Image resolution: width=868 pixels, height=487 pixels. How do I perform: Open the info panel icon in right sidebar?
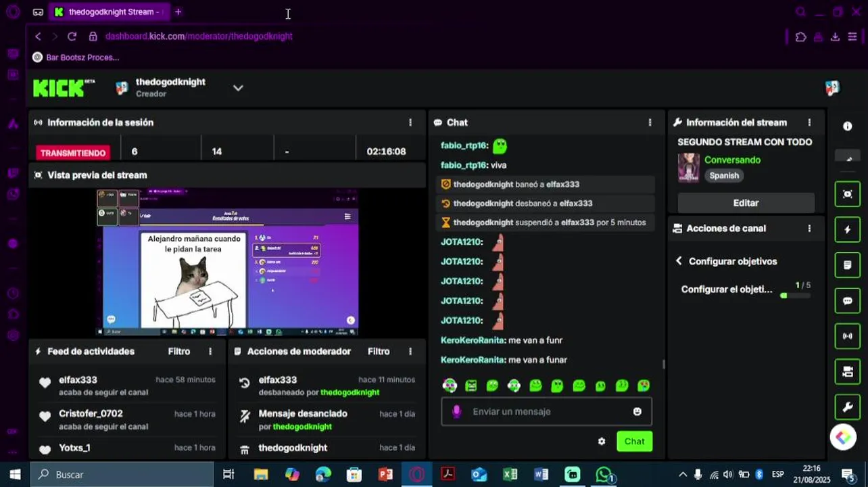[847, 126]
